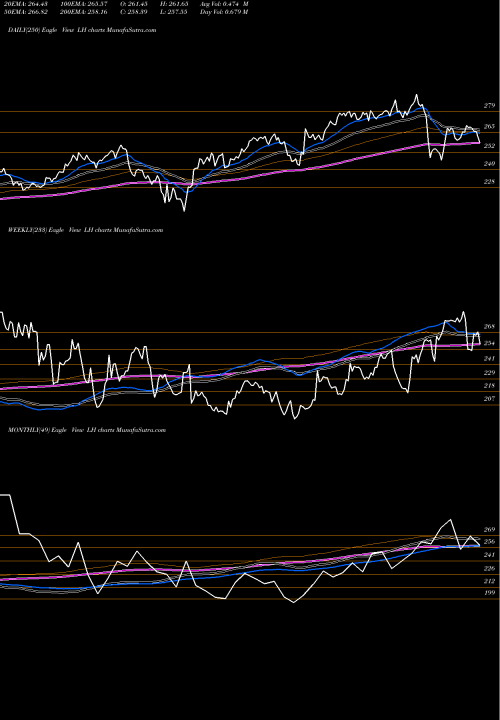Image resolution: width=500 pixels, height=720 pixels.
Task: Click the 229 price label on the weekly chart
Action: [x=489, y=373]
